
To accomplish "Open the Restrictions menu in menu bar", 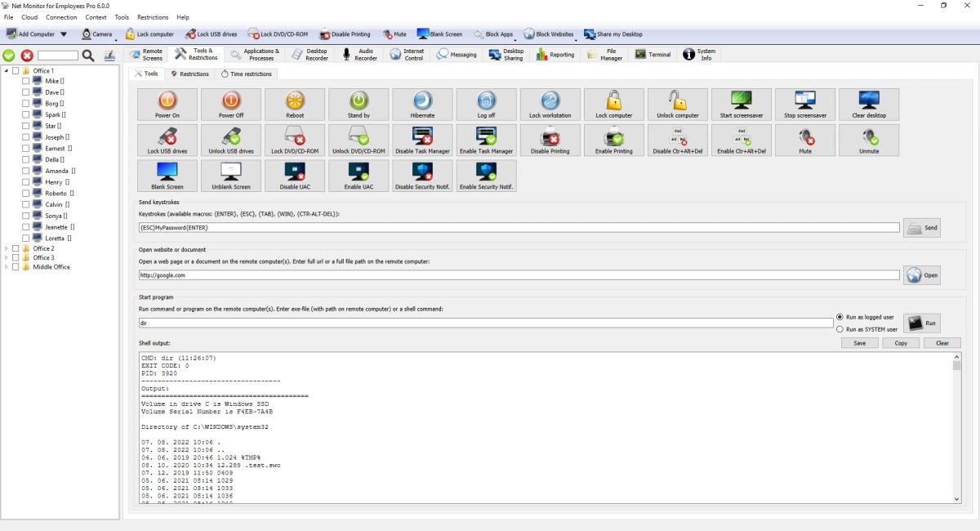I will click(153, 16).
